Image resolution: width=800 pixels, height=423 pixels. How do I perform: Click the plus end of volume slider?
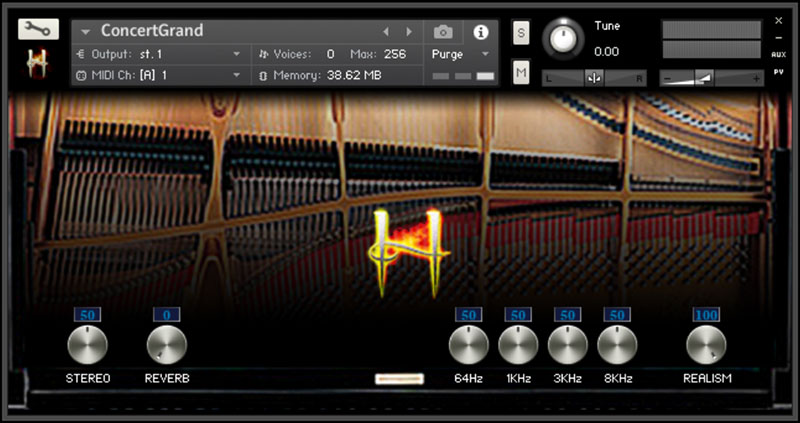[757, 79]
